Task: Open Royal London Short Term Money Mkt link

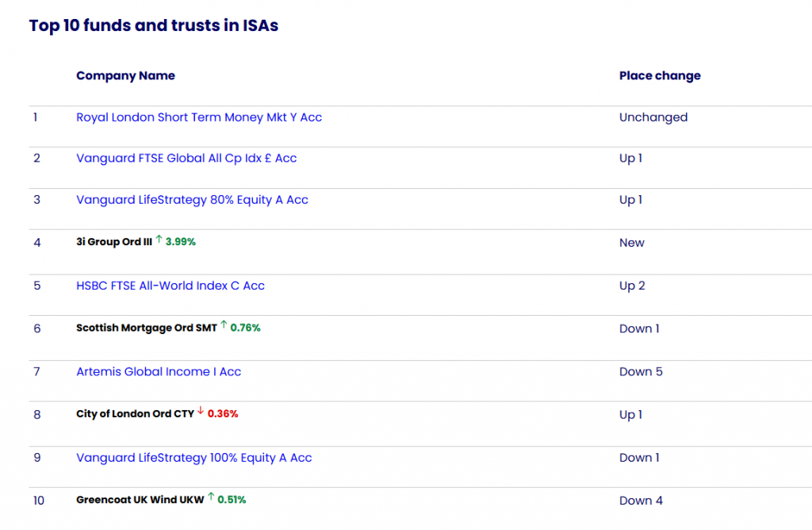Action: coord(199,117)
